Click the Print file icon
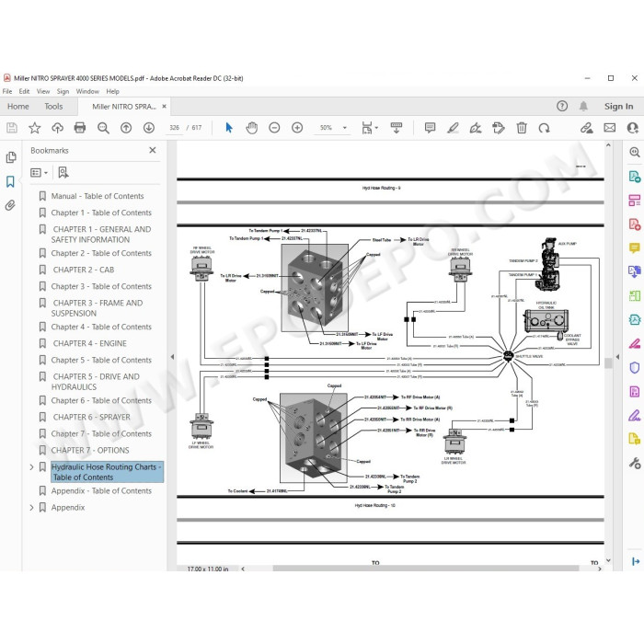Viewport: 644px width, 644px height. [80, 128]
